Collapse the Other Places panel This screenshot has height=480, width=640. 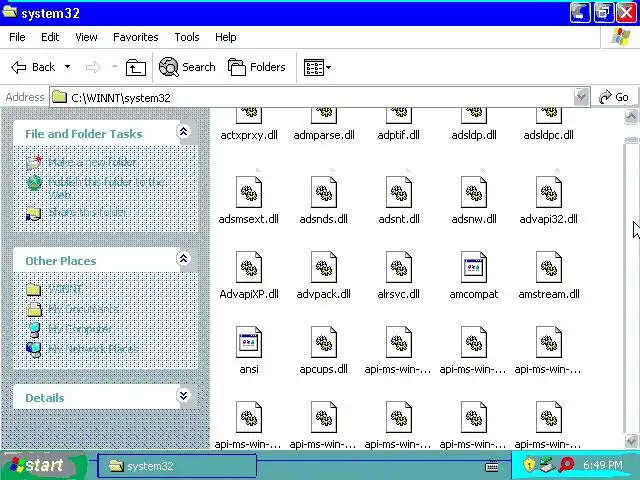pyautogui.click(x=183, y=258)
